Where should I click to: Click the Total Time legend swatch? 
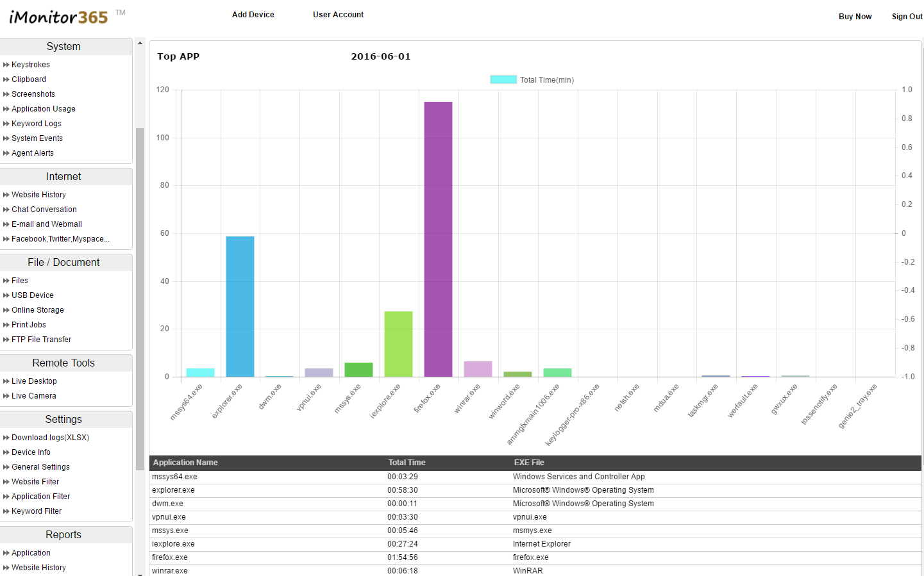503,79
